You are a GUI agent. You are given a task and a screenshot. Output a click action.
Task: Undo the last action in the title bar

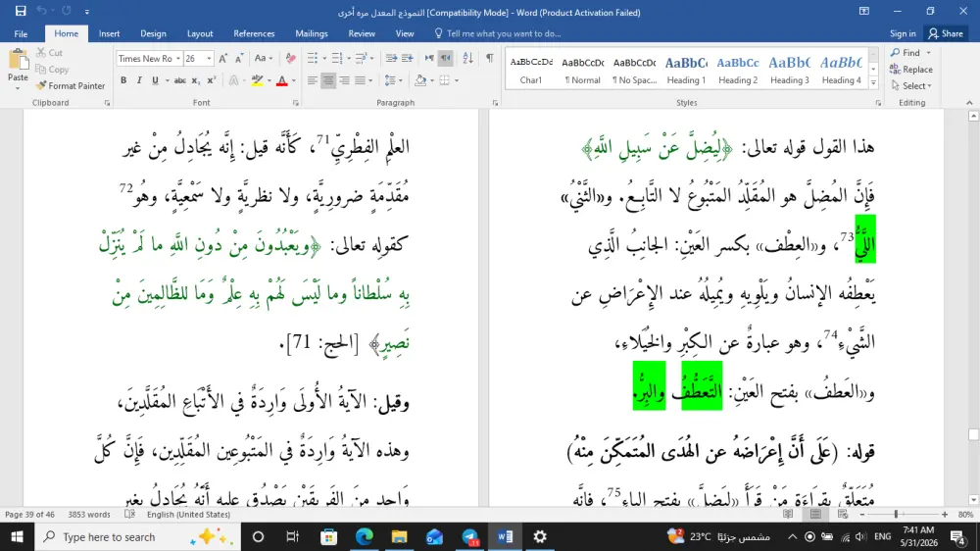point(41,11)
